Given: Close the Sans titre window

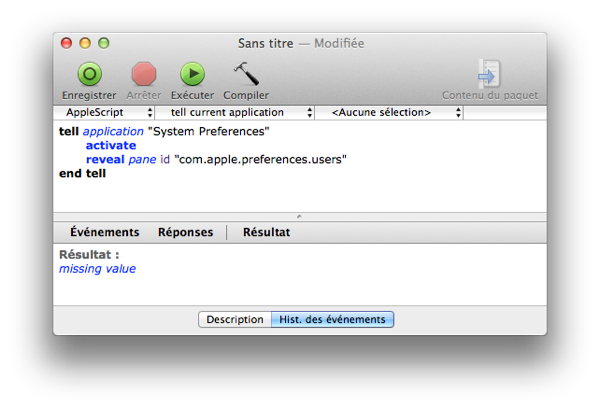Looking at the screenshot, I should tap(67, 44).
